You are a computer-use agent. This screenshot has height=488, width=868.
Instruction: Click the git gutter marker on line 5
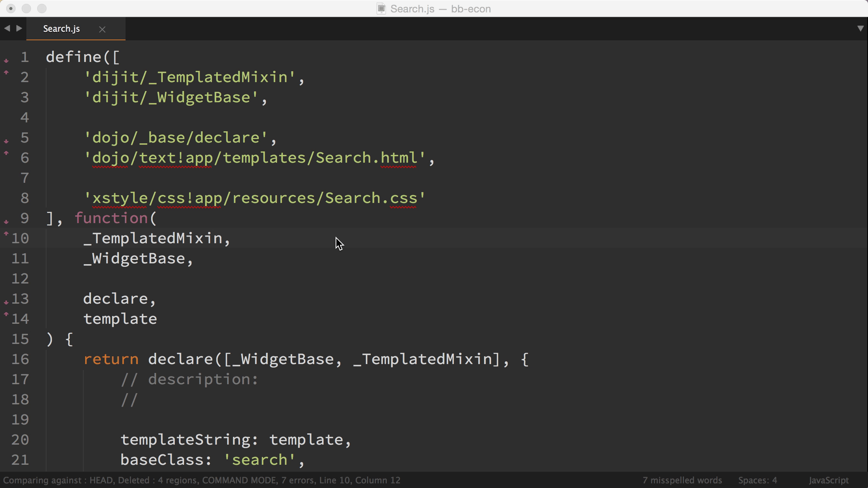point(6,141)
